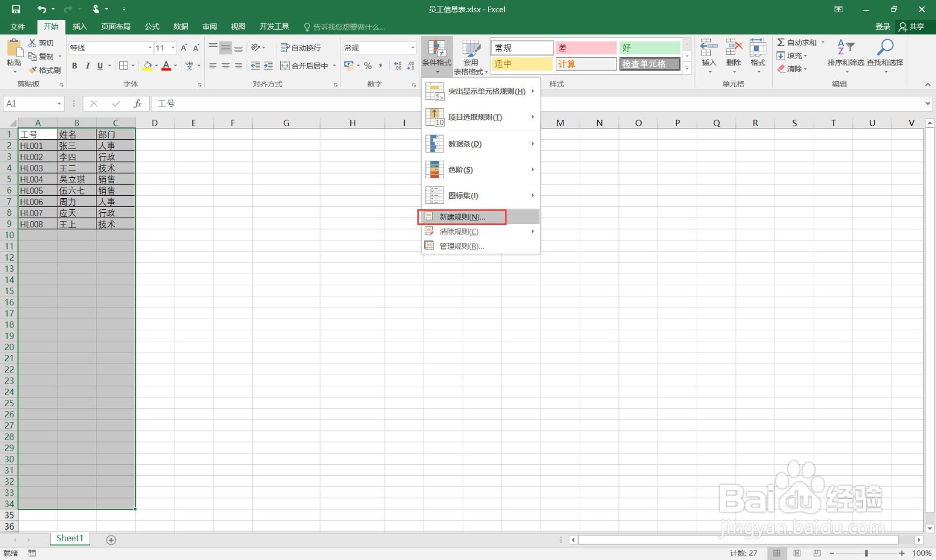Click the Paste clipboard icon
Viewport: 936px width, 560px height.
14,48
